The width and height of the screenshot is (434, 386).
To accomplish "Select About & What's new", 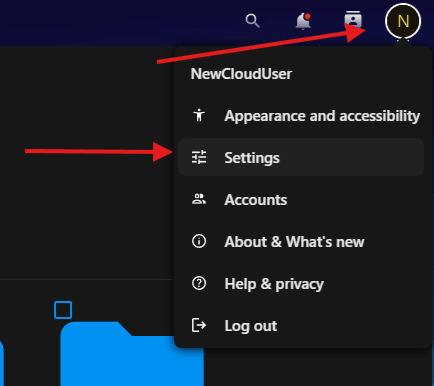I will [x=301, y=242].
